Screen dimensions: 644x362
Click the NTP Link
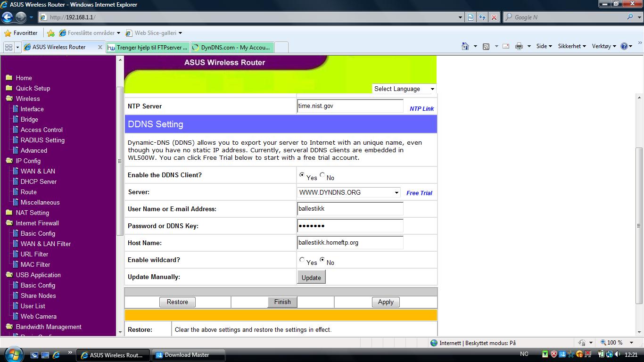[x=421, y=108]
